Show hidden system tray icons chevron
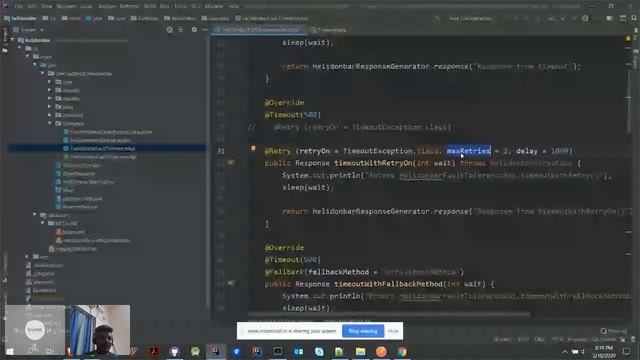The image size is (640, 360). coord(565,351)
